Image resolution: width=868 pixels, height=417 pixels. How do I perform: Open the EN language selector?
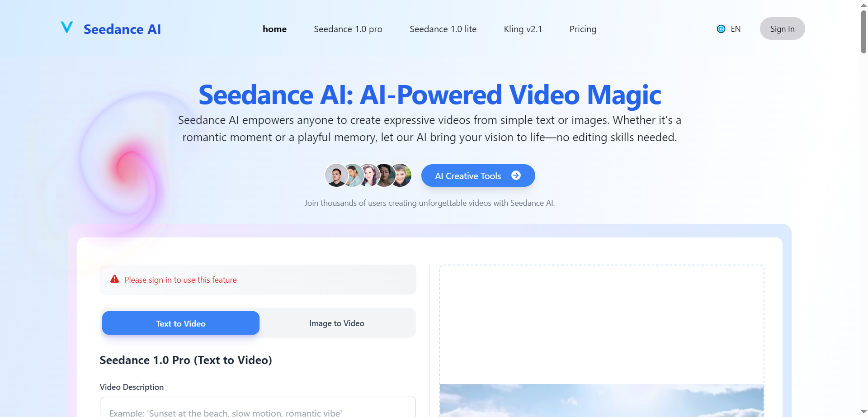(736, 29)
